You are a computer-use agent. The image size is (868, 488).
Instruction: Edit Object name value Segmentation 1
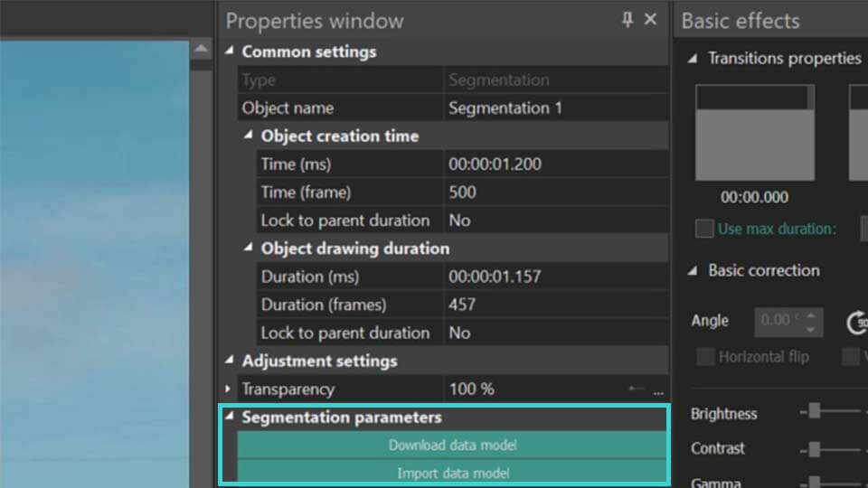(x=556, y=108)
